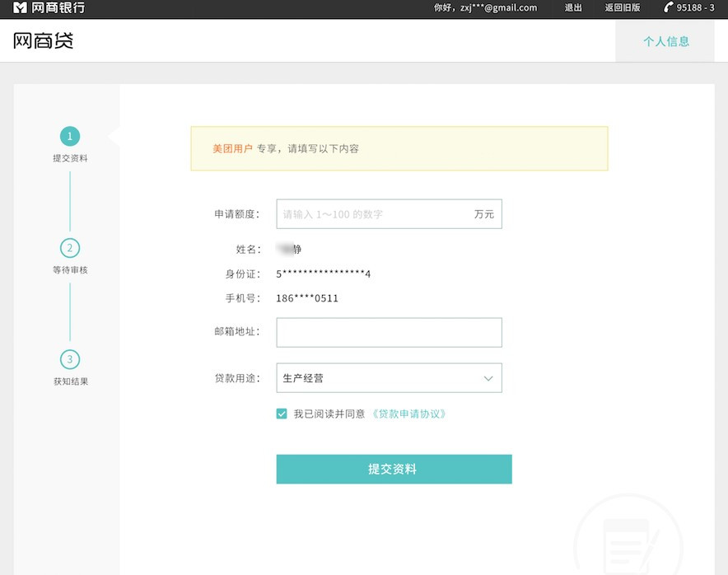Select the step 3 circle icon

70,359
